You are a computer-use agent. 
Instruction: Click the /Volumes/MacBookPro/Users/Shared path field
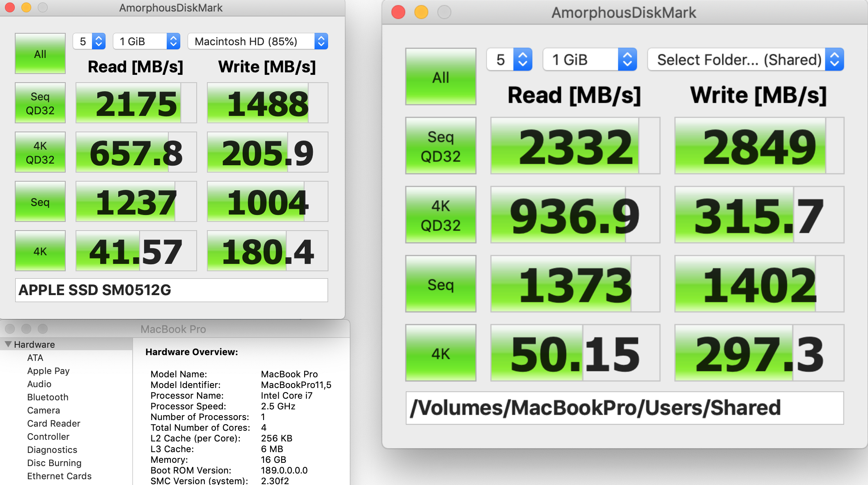click(x=623, y=407)
